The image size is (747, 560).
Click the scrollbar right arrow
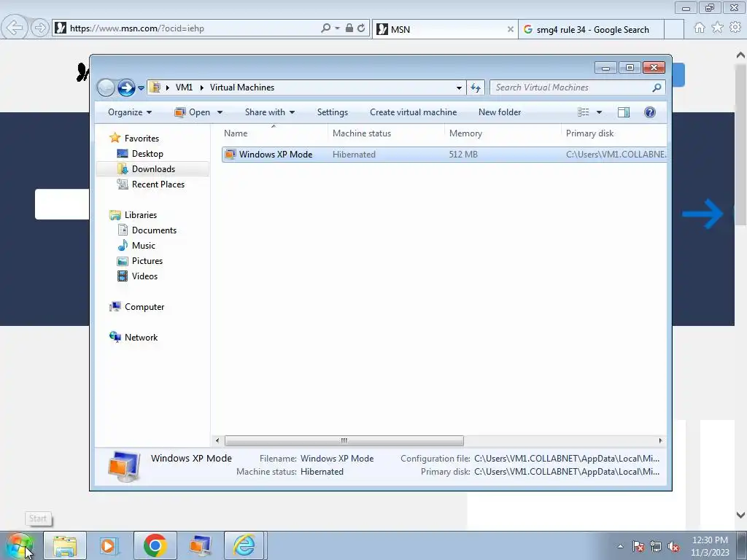(660, 440)
